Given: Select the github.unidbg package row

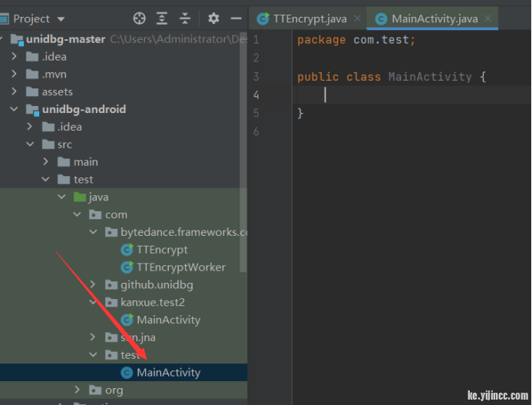Looking at the screenshot, I should pos(124,284).
